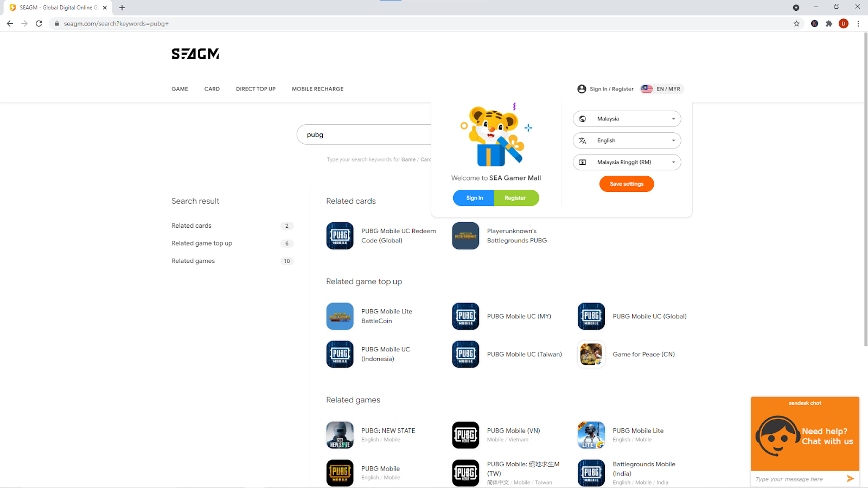Expand the Malaysia Ringgit currency dropdown
The image size is (868, 488).
[x=627, y=162]
